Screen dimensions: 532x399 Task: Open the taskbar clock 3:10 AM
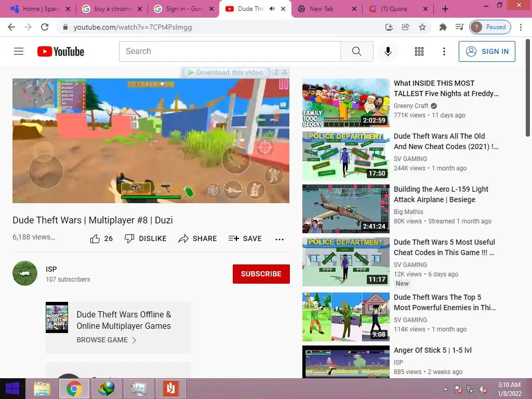point(509,389)
